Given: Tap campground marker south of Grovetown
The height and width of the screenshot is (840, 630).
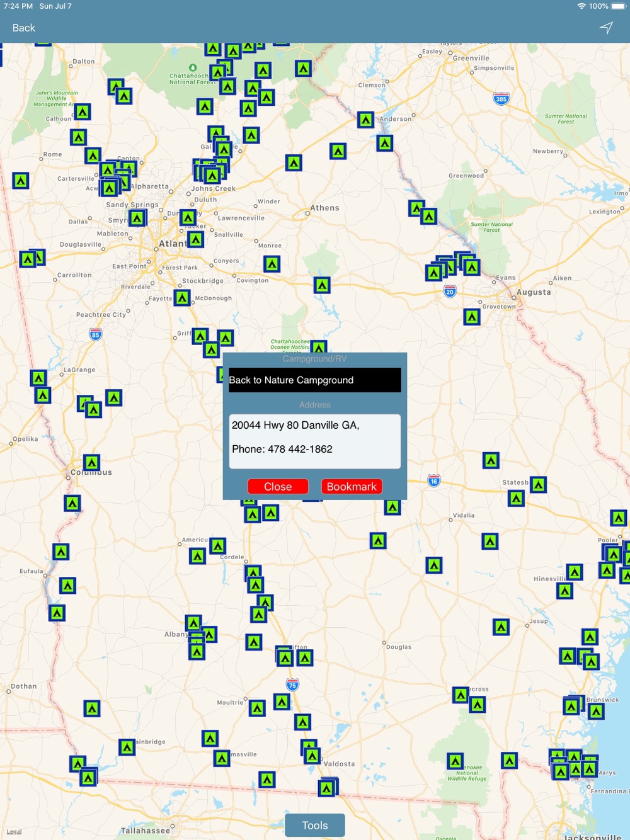Looking at the screenshot, I should tap(472, 317).
